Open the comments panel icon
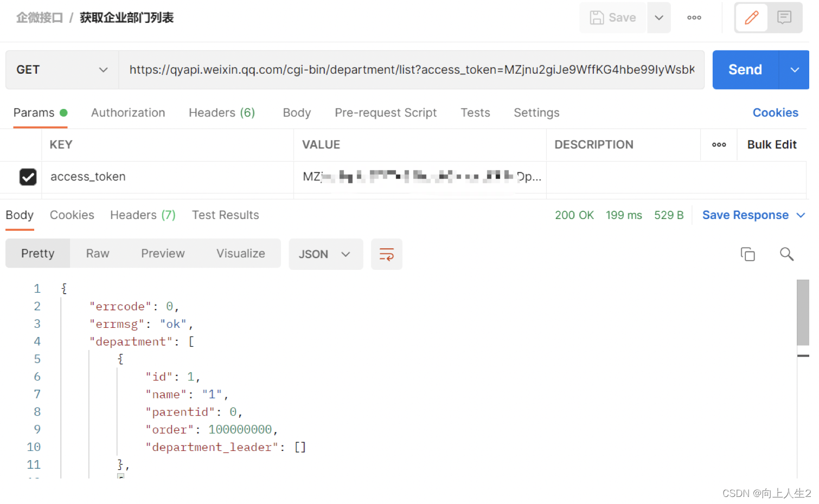This screenshot has height=504, width=819. [784, 18]
